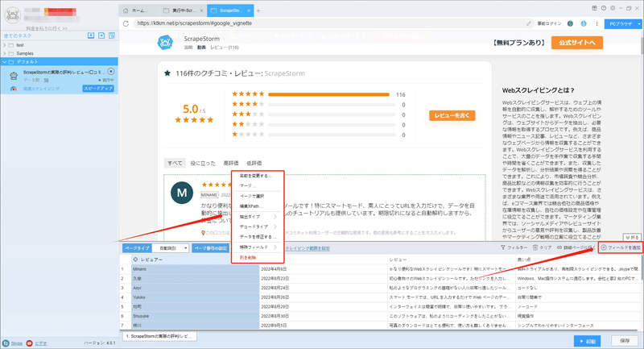This screenshot has width=644, height=349.
Task: Choose 名前を変更する in context menu
Action: click(x=258, y=176)
